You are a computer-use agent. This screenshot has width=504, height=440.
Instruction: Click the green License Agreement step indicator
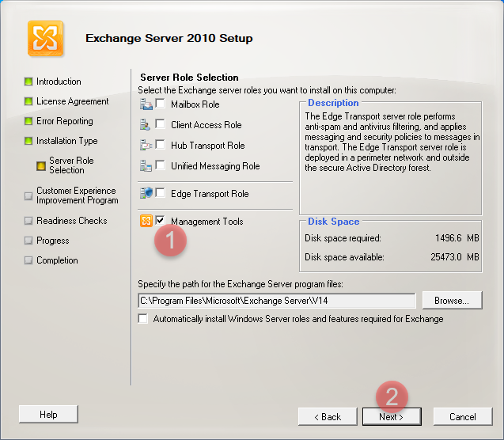point(28,101)
